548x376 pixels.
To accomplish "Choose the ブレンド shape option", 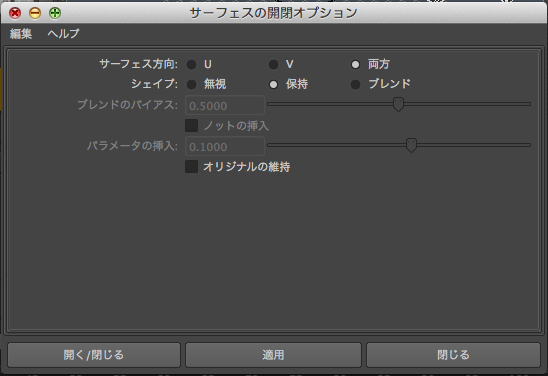I will (355, 84).
